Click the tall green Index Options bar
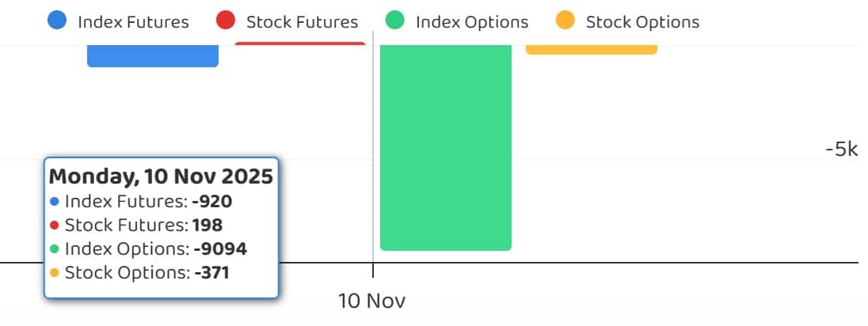This screenshot has height=326, width=868. pyautogui.click(x=446, y=150)
